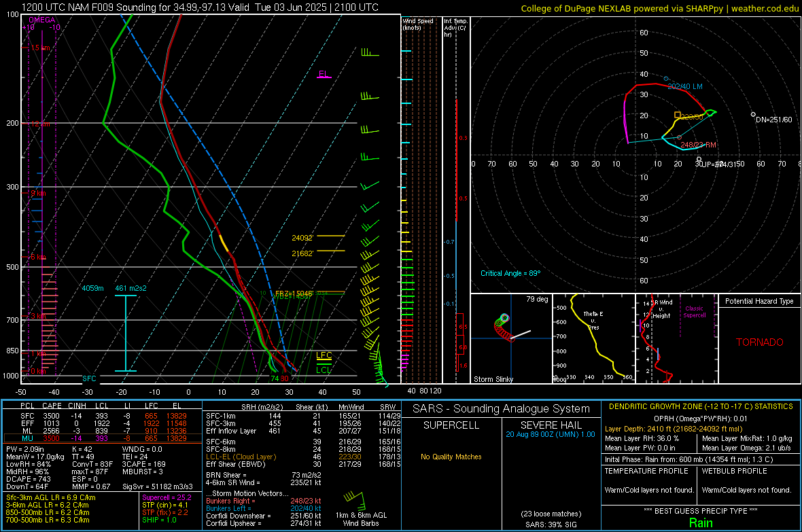Screen dimensions: 802x532
Task: Click the Storm Slinky circles plot
Action: pos(504,328)
